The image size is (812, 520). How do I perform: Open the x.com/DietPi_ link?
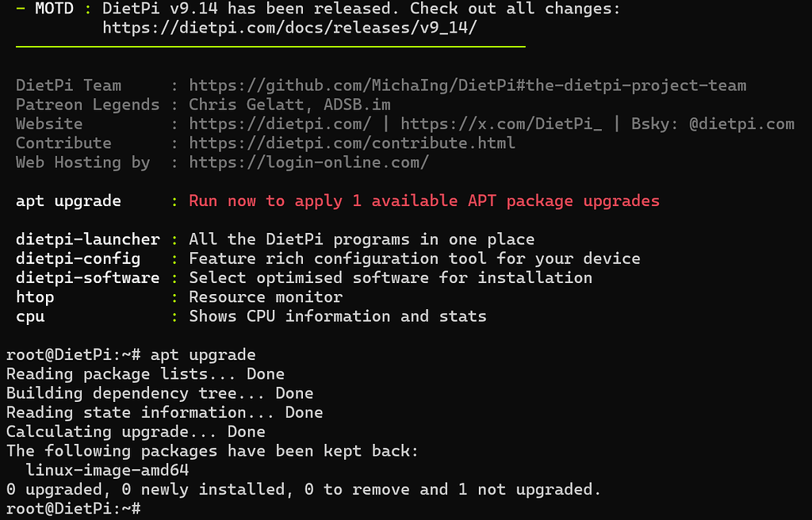(x=506, y=124)
